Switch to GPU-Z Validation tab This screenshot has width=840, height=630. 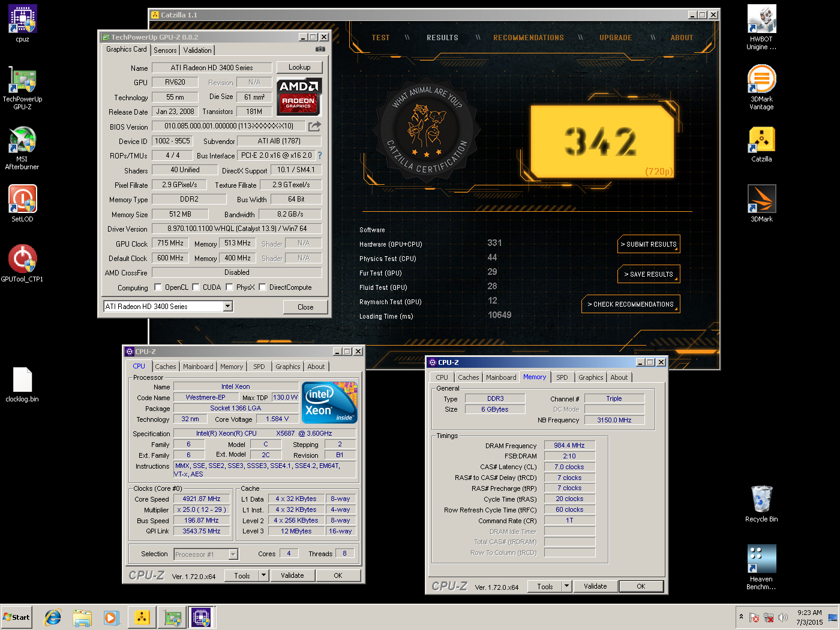click(x=197, y=50)
